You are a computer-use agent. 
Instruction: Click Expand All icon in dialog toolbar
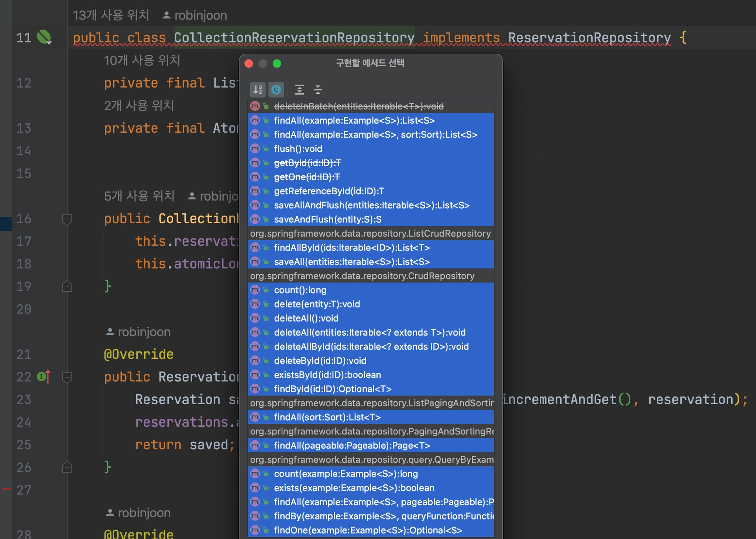click(299, 89)
